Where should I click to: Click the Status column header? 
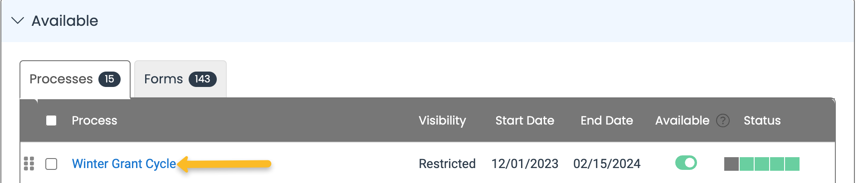[x=762, y=120]
